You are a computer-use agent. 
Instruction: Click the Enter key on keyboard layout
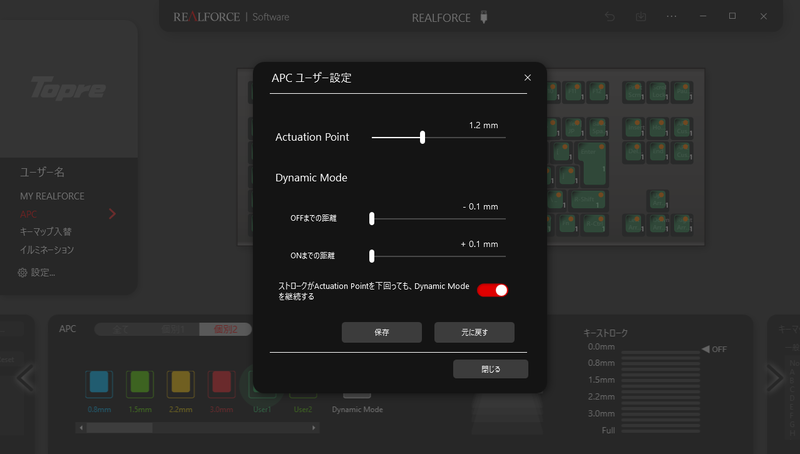592,163
